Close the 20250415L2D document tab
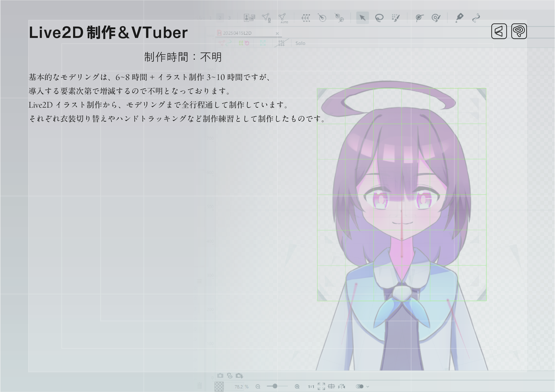This screenshot has width=555, height=392. pos(277,34)
